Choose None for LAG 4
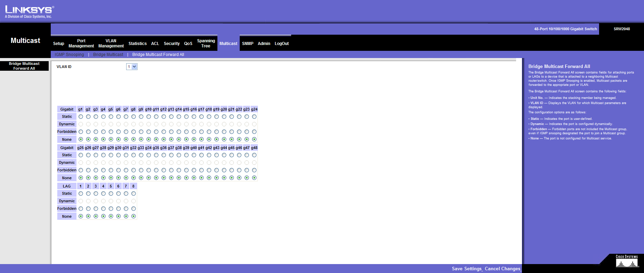The image size is (644, 273). (x=103, y=216)
